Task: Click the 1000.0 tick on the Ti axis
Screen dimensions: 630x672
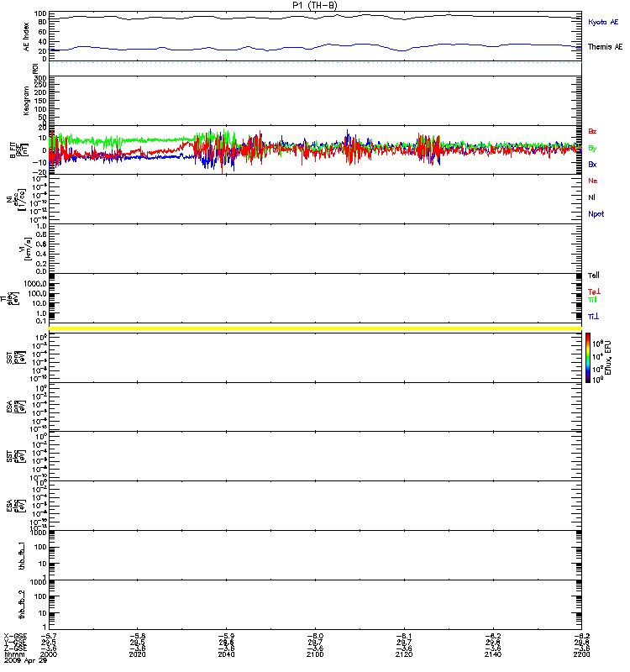Action: [35, 284]
